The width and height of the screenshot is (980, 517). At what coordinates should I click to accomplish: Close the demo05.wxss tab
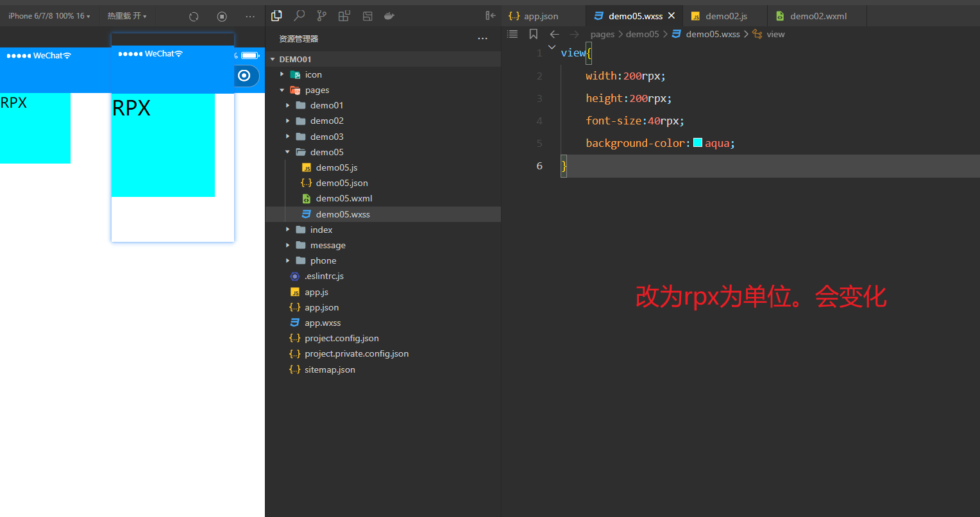tap(672, 16)
